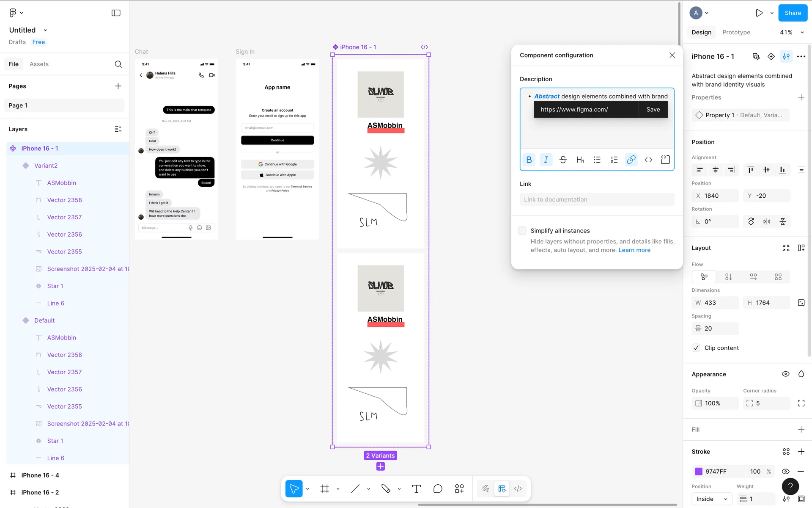Click the Share button
Image resolution: width=812 pixels, height=508 pixels.
point(793,13)
